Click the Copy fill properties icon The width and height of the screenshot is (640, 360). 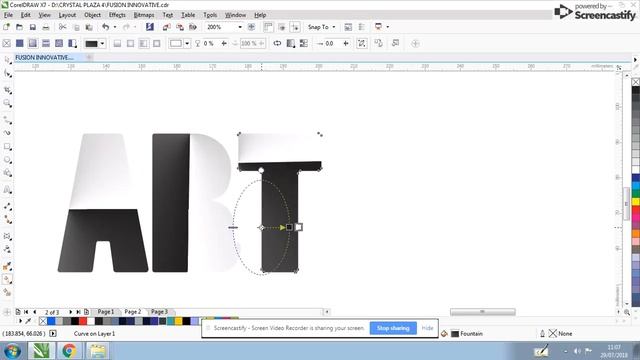378,43
